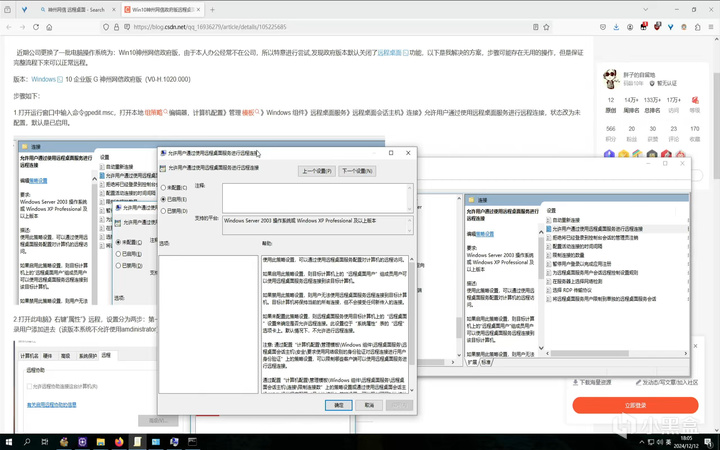720x450 pixels.
Task: Toggle reader view icon in address bar
Action: 535,27
